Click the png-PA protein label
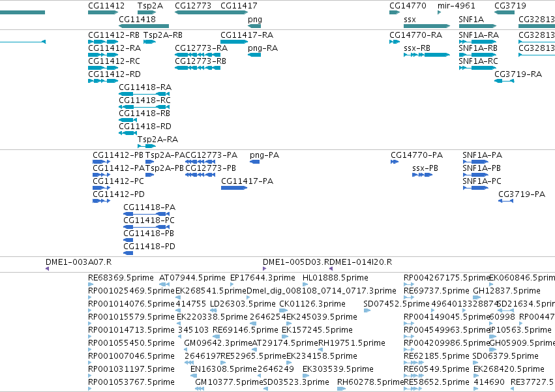This screenshot has height=392, width=555. (x=264, y=155)
